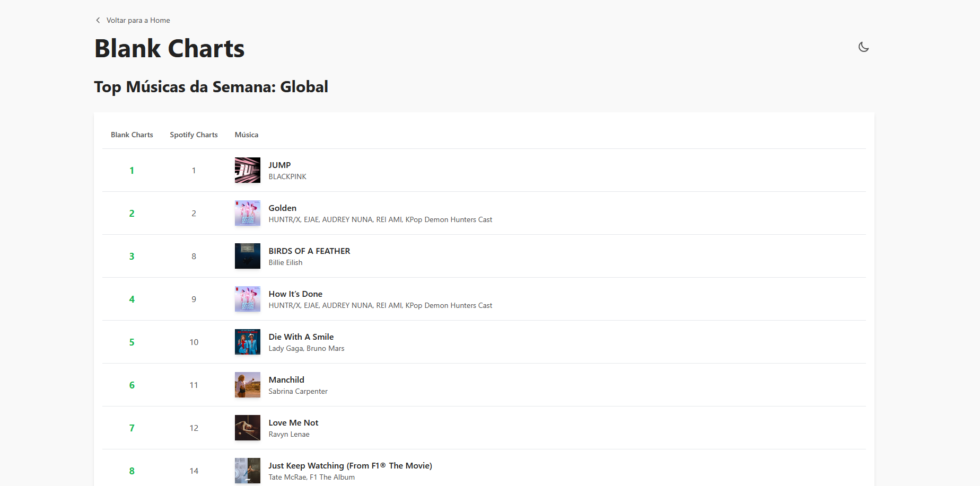Open the Die With A Smile cover thumbnail
The width and height of the screenshot is (980, 486).
(248, 342)
